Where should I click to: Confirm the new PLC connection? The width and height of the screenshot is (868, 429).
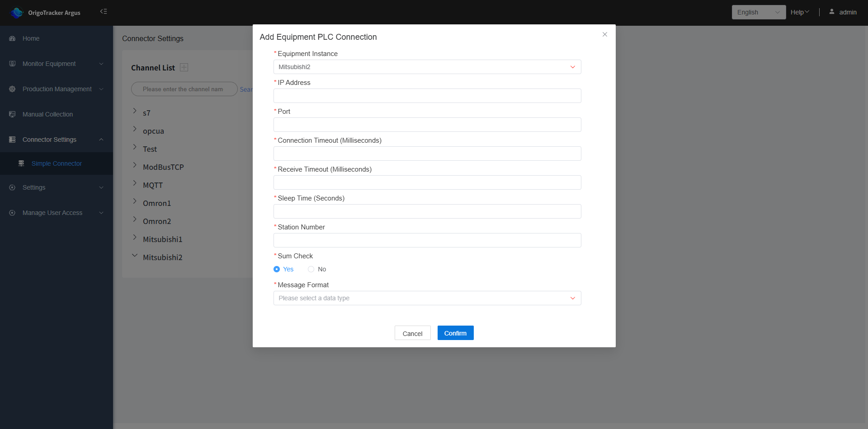[x=455, y=333]
